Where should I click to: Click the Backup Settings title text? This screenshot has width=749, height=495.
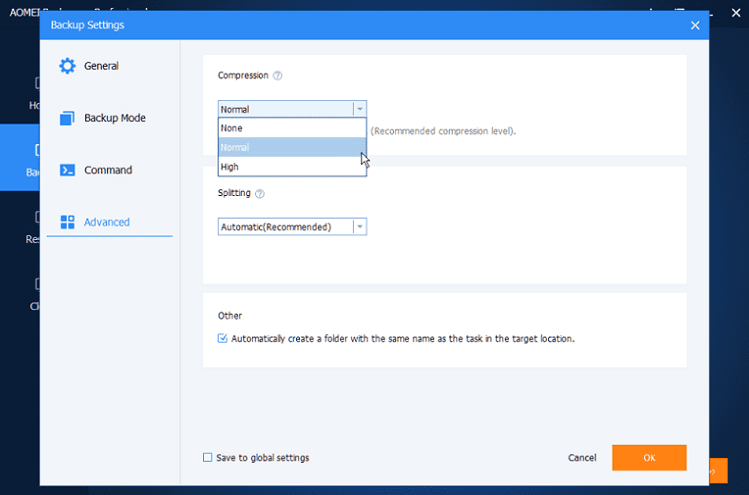coord(87,25)
